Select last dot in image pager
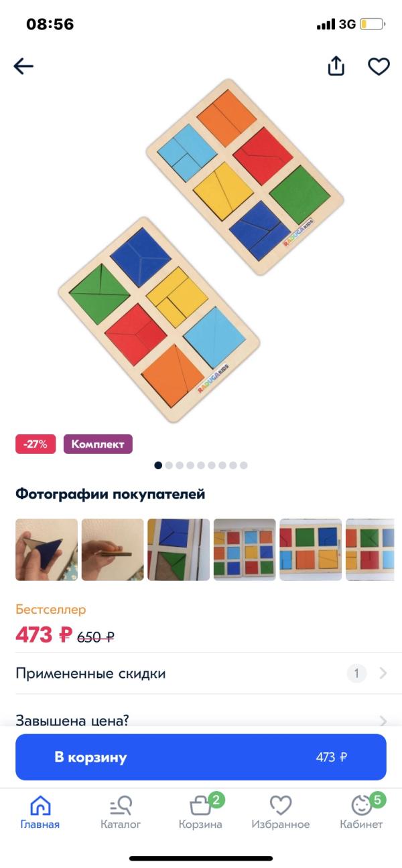Image resolution: width=402 pixels, height=868 pixels. pyautogui.click(x=244, y=465)
